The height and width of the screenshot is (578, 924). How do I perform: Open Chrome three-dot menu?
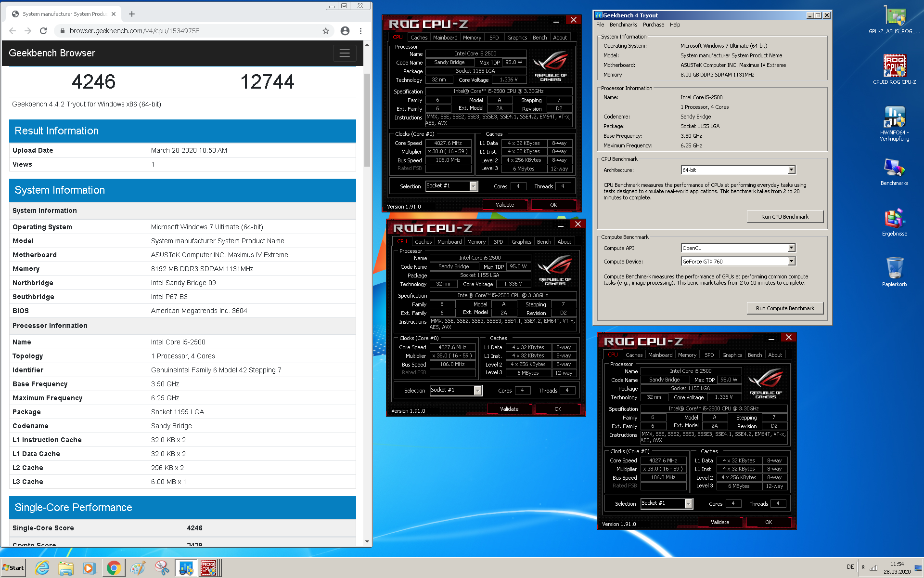pyautogui.click(x=360, y=31)
